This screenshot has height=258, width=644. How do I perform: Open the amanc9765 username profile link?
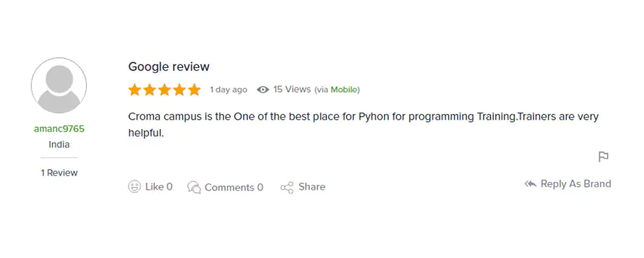tap(59, 129)
